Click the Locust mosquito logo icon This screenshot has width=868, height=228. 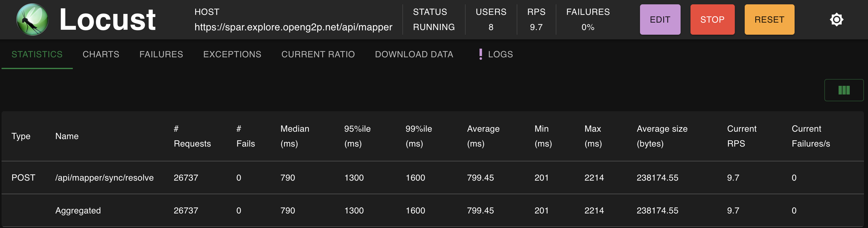32,20
